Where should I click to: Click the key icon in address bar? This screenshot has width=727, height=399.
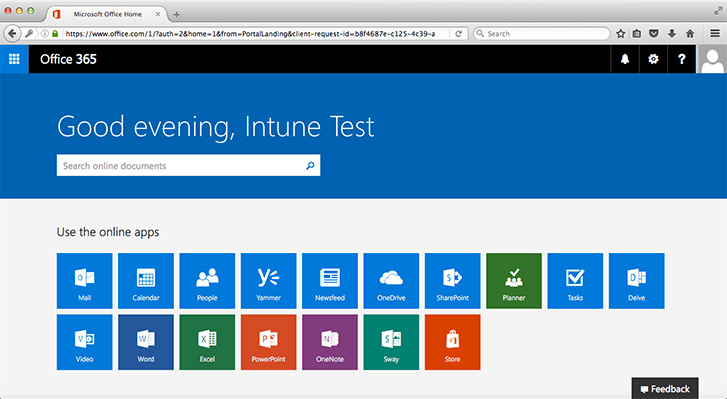point(29,33)
